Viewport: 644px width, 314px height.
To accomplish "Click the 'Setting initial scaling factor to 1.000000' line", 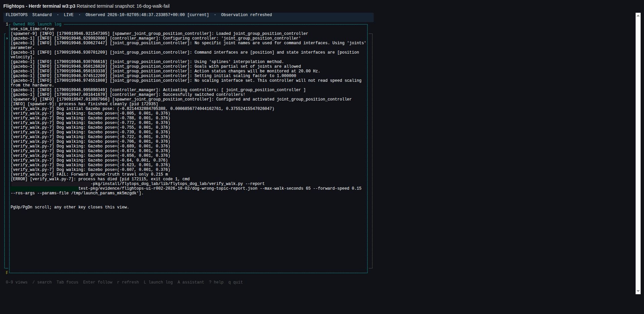I will pyautogui.click(x=153, y=76).
